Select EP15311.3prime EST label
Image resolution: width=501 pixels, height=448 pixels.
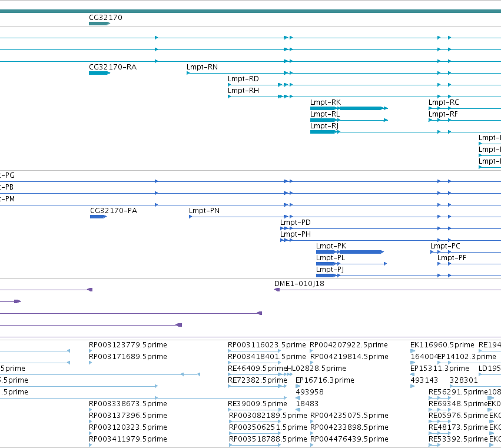click(x=440, y=369)
